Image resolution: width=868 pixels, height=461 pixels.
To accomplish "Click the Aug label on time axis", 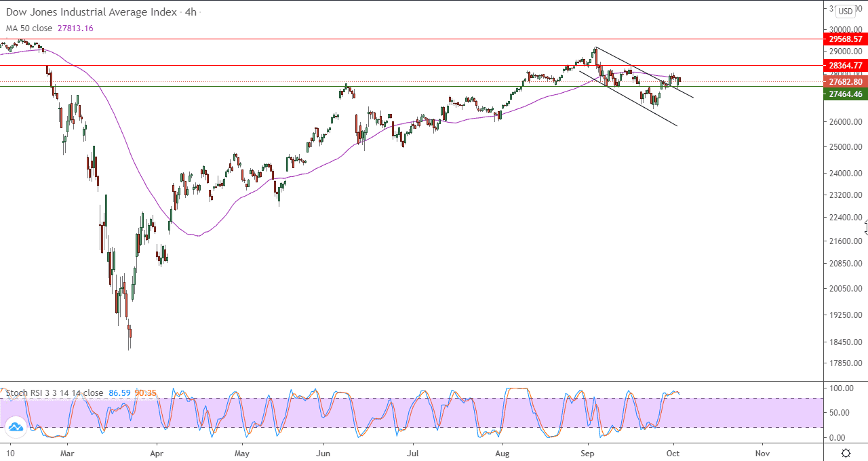I will click(502, 452).
